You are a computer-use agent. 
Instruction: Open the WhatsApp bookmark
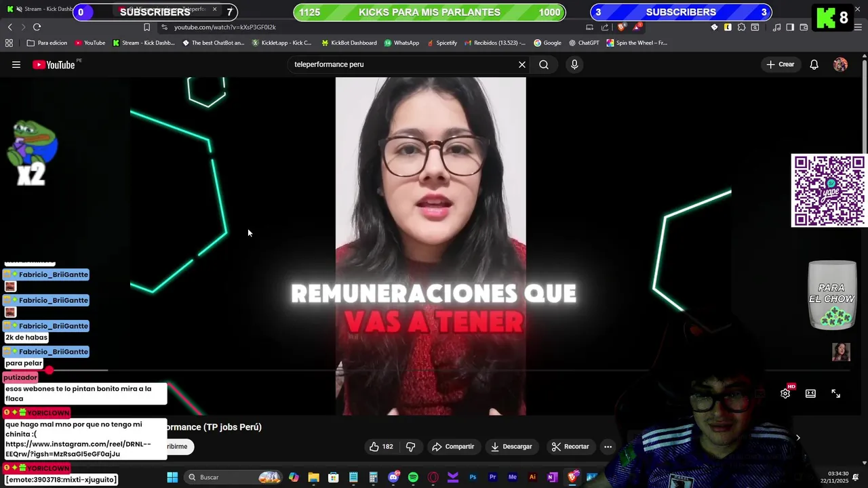point(401,43)
